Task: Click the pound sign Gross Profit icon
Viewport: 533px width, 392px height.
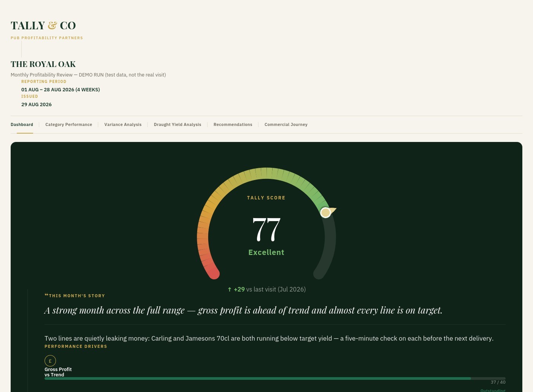Action: [50, 361]
